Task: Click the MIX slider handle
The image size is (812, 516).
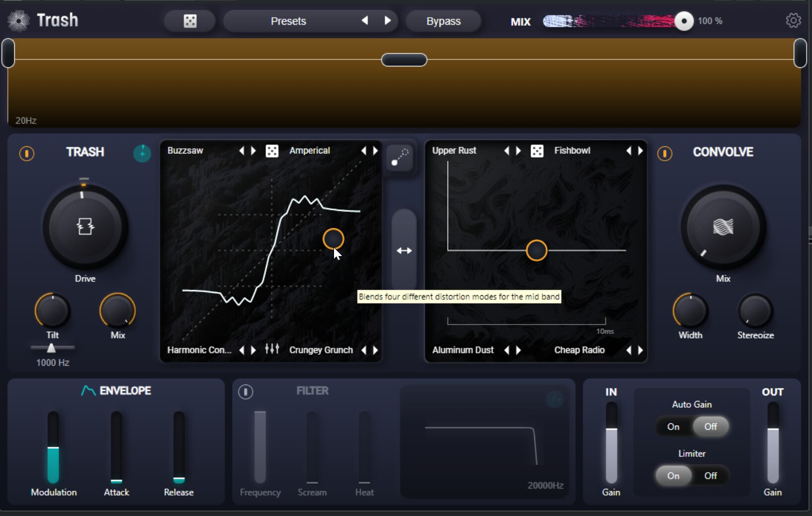Action: point(684,21)
